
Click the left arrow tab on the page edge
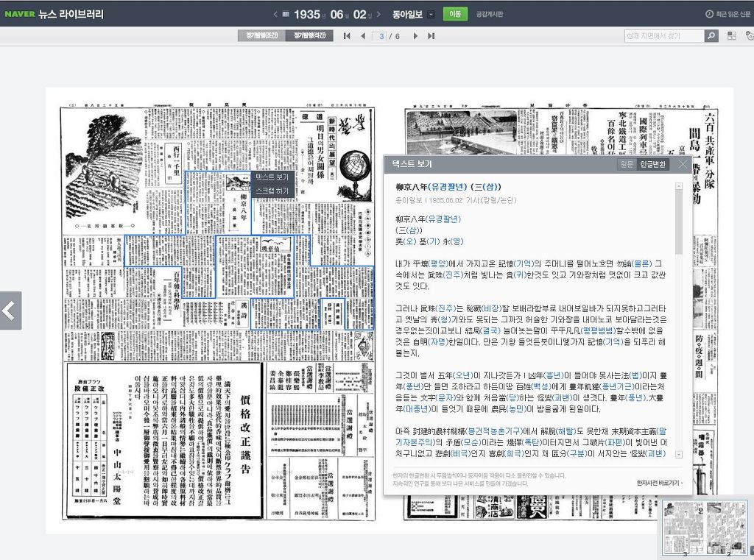(x=10, y=311)
